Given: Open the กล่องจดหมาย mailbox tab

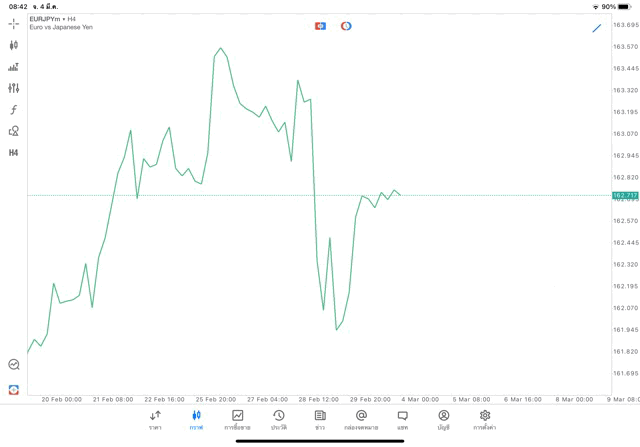Looking at the screenshot, I should [361, 420].
